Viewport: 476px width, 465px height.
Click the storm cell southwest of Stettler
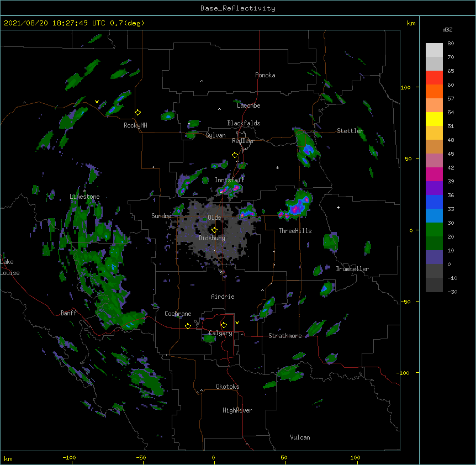coord(306,147)
